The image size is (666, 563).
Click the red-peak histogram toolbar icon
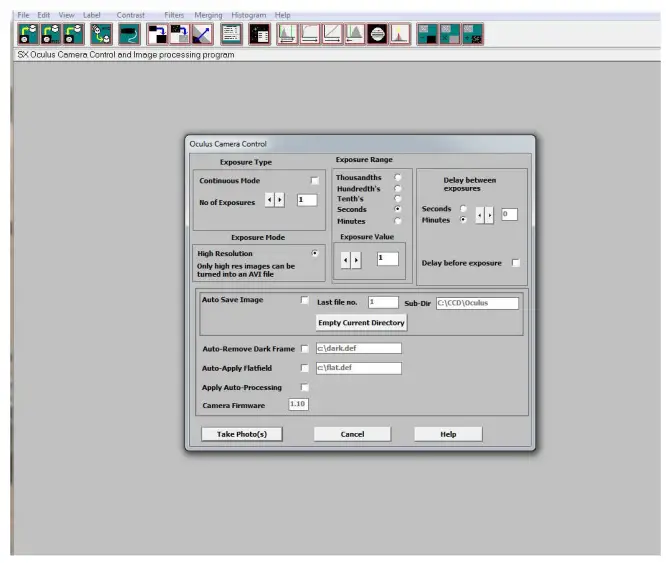coord(400,35)
